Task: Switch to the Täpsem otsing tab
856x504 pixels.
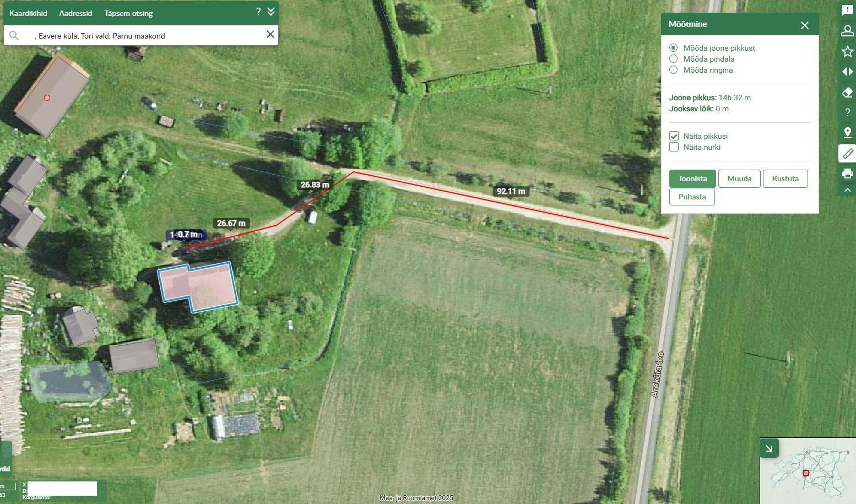Action: (128, 13)
